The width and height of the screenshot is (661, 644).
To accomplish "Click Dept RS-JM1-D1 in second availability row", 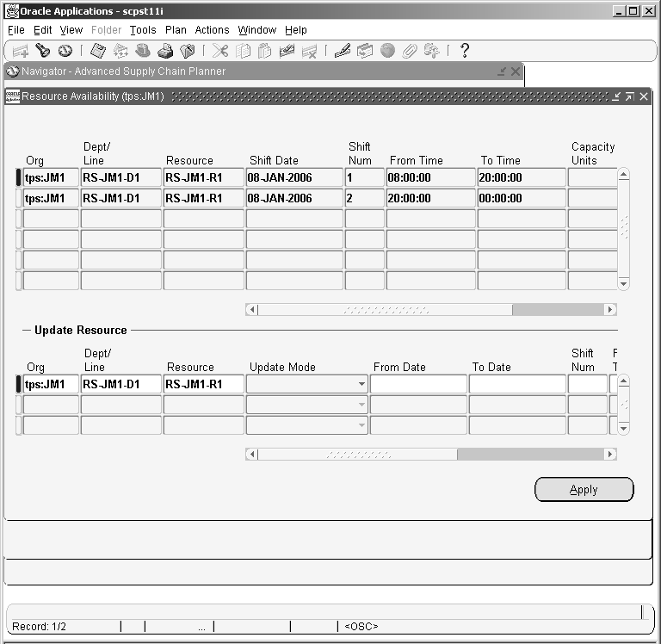I will pyautogui.click(x=121, y=198).
